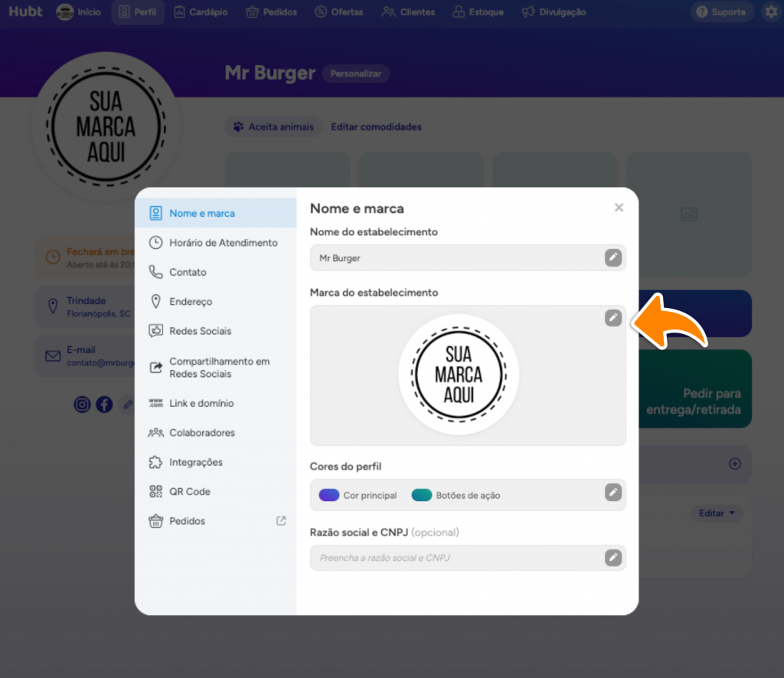Image resolution: width=784 pixels, height=678 pixels.
Task: Go to Endereço settings
Action: tap(215, 302)
